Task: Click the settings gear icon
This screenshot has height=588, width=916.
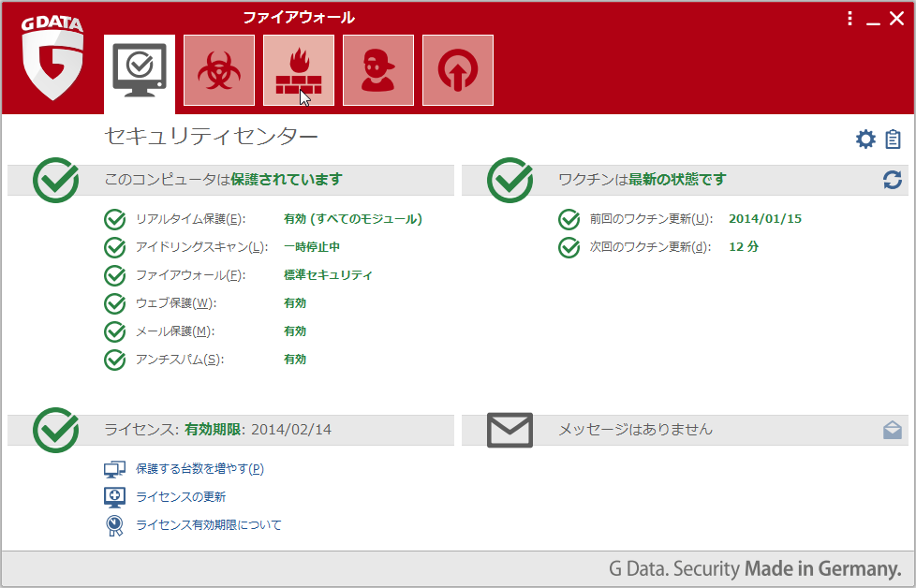Action: pyautogui.click(x=865, y=140)
